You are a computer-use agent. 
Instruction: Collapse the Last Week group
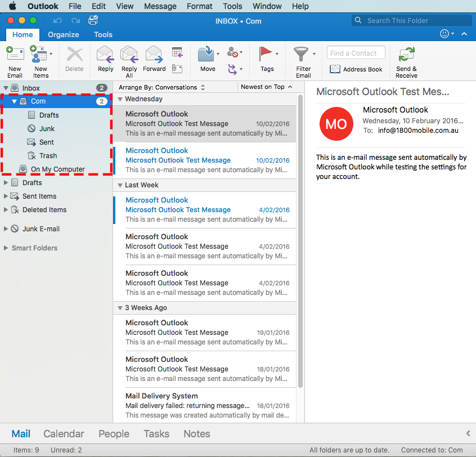coord(120,185)
